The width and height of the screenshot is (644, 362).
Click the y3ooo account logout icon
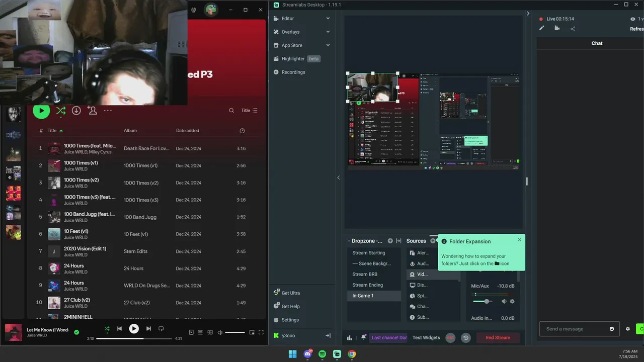point(328,335)
